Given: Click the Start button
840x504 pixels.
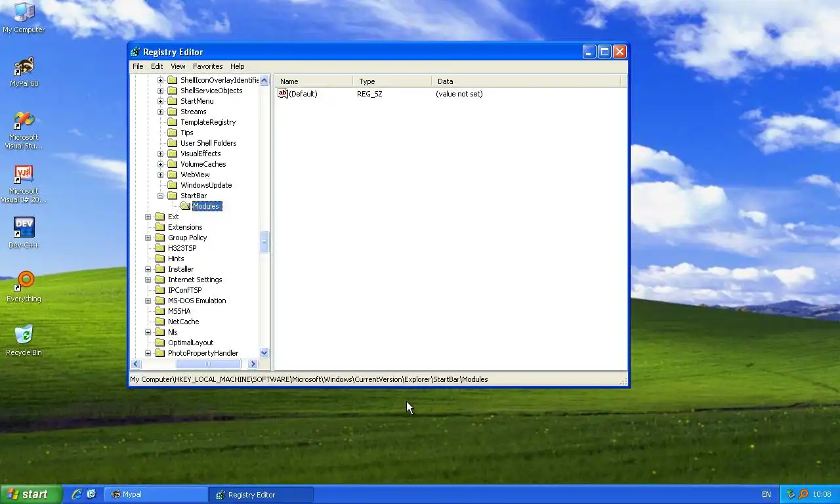Looking at the screenshot, I should [x=31, y=494].
